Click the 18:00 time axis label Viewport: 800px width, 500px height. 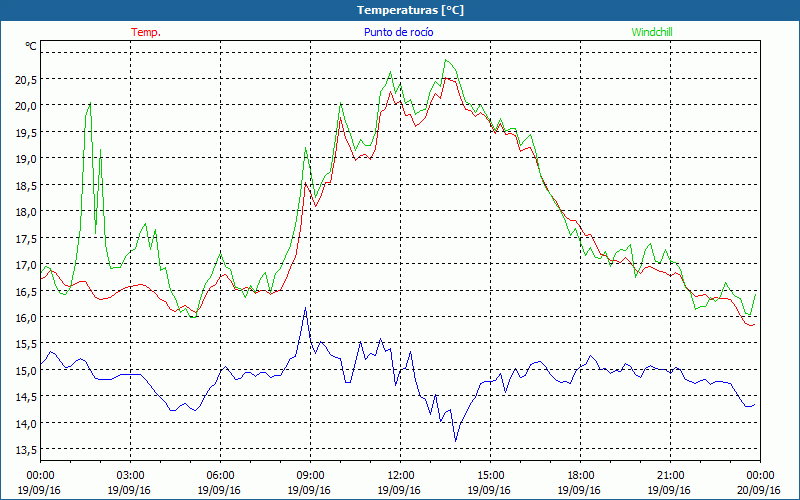coord(580,476)
